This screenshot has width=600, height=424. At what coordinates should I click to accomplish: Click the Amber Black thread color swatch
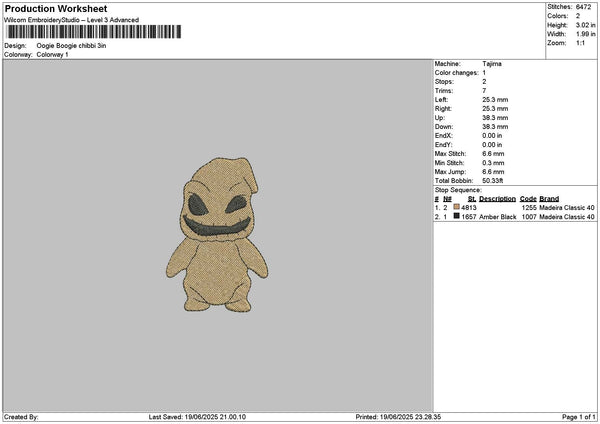(x=457, y=216)
